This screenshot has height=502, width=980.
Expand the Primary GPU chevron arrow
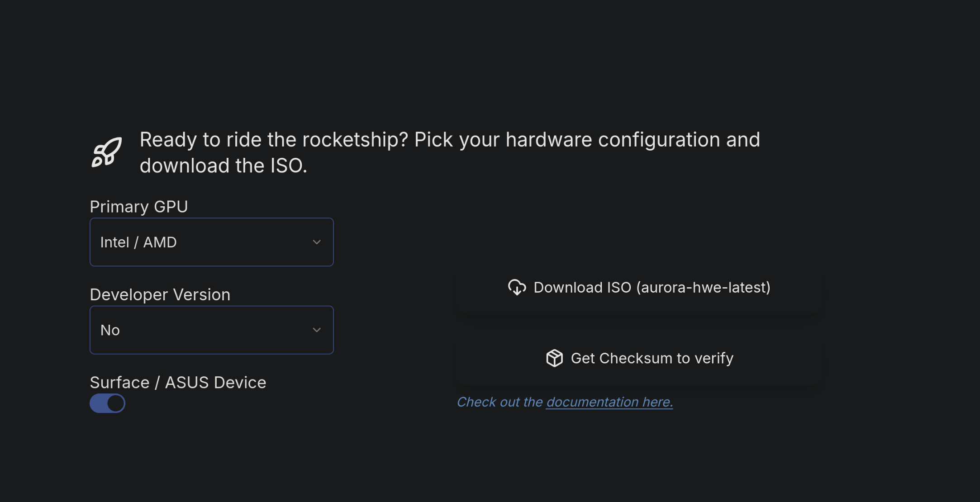(317, 242)
